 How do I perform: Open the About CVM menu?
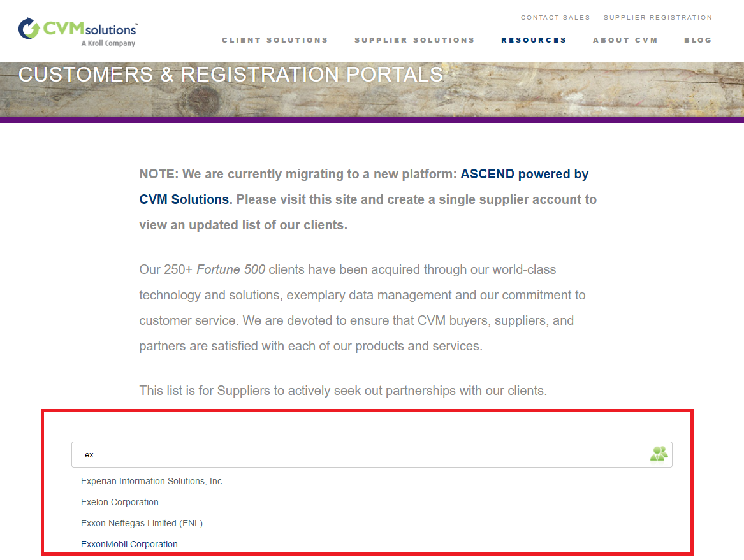[625, 40]
